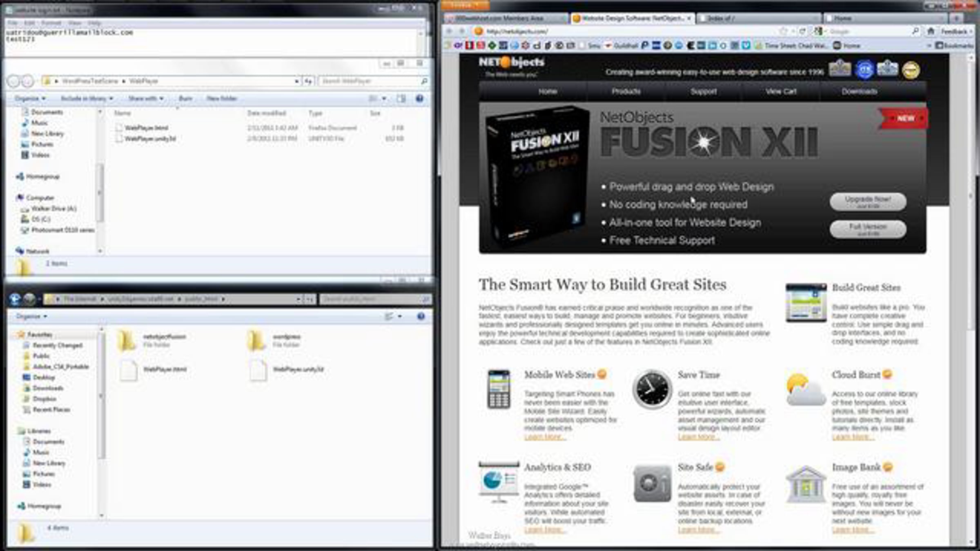Open Guildhall bookmark in bookmarks toolbar
Screen dimensions: 980x551
(x=621, y=46)
